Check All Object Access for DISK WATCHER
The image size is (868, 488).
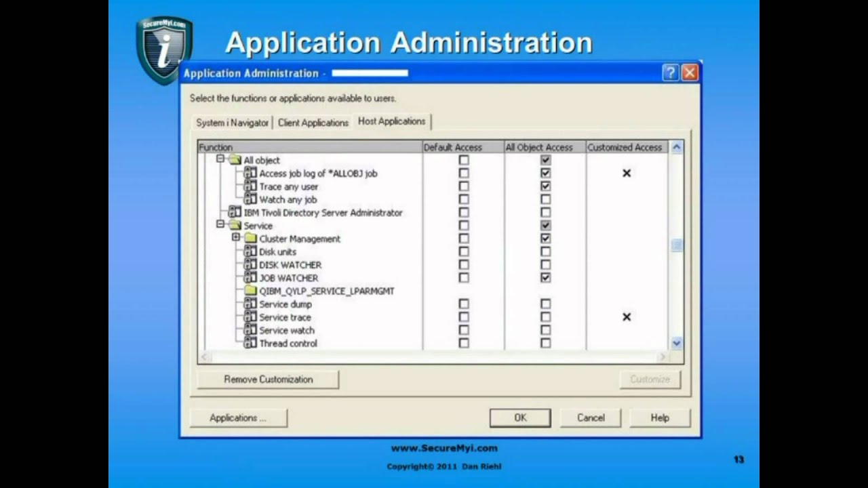tap(545, 265)
